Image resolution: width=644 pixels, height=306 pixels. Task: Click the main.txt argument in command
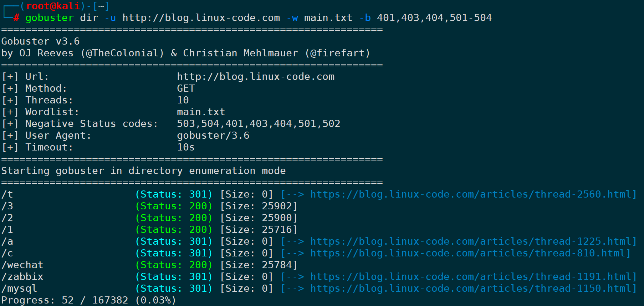(328, 18)
